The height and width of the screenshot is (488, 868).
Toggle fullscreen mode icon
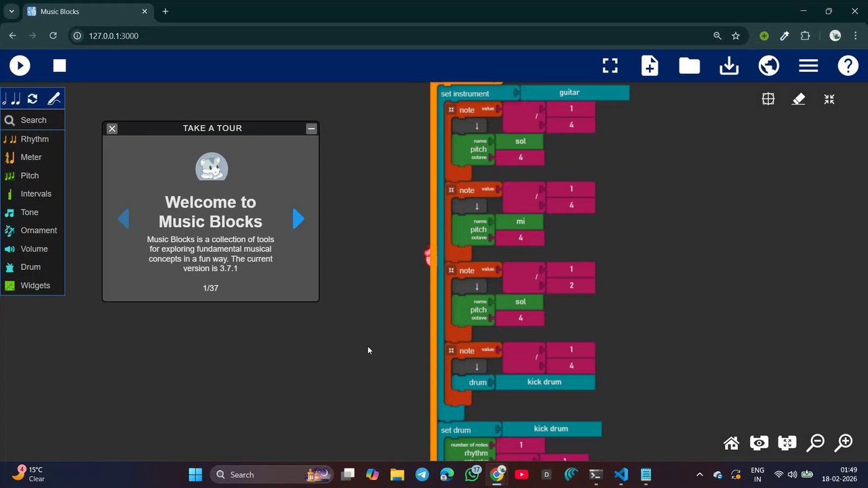click(610, 66)
